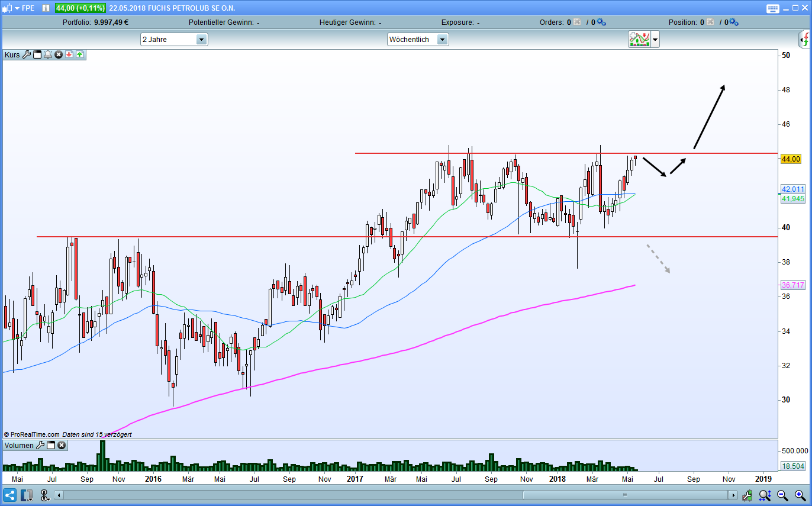
Task: Open the Volumen indicator settings wrench
Action: pos(40,446)
